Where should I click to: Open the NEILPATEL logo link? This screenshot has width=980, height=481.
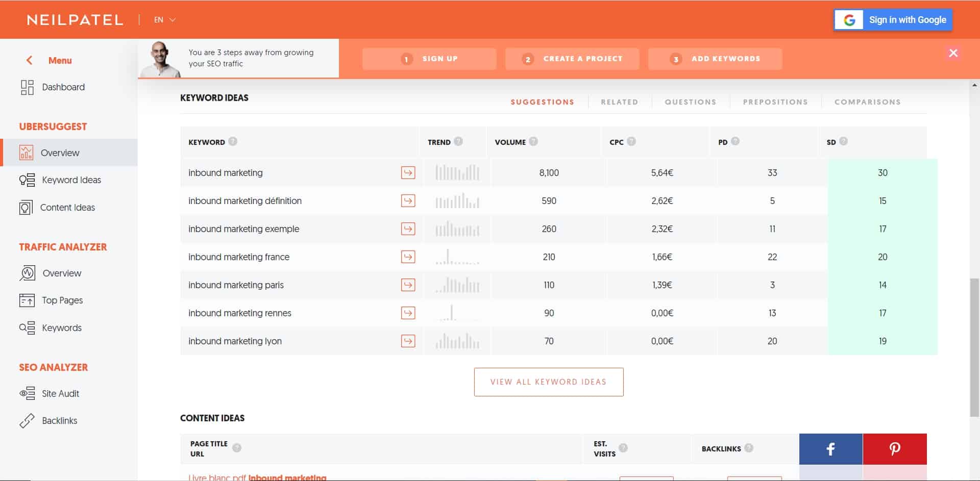[x=75, y=20]
